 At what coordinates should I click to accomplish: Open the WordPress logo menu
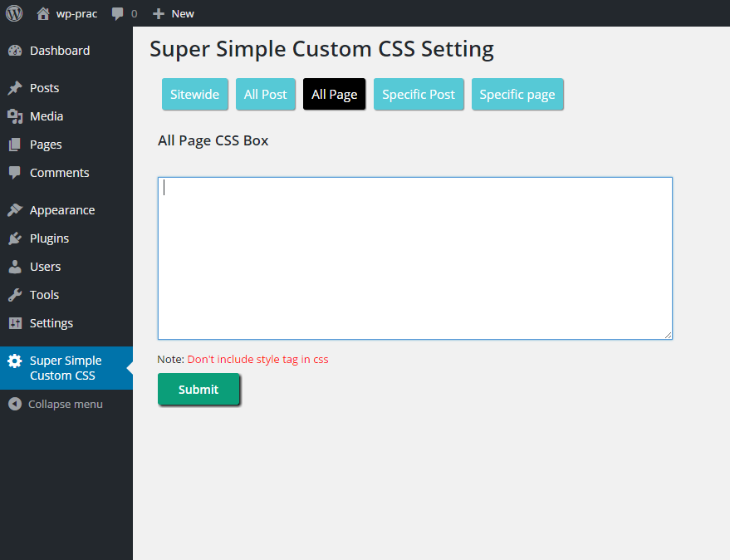pyautogui.click(x=14, y=13)
